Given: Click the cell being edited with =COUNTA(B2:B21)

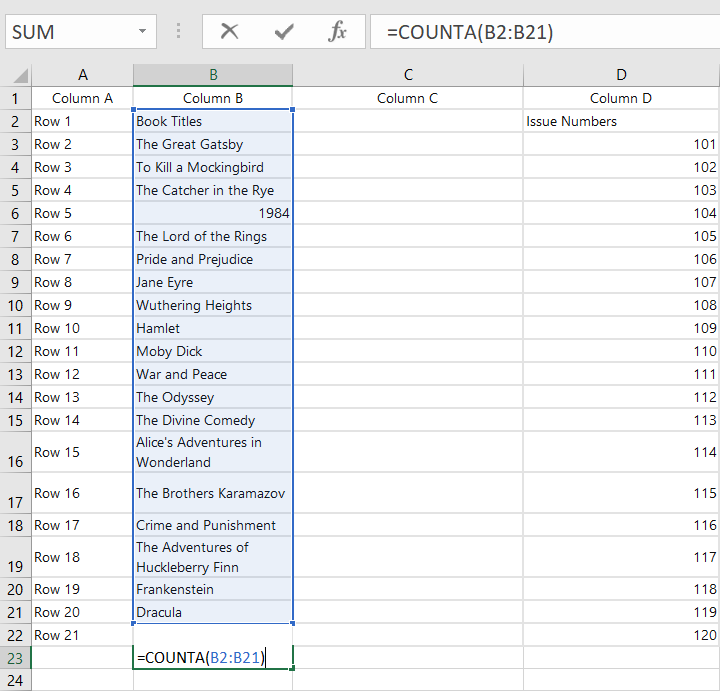Looking at the screenshot, I should coord(213,658).
